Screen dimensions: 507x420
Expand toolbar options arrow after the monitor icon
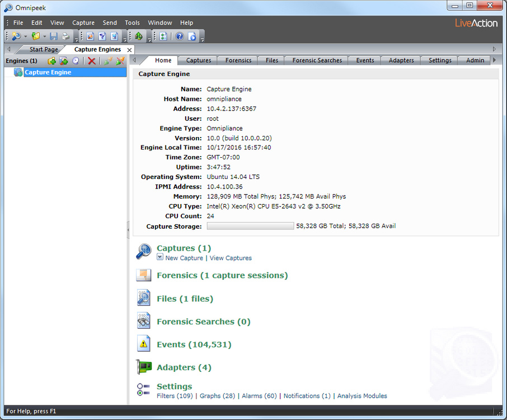[125, 40]
